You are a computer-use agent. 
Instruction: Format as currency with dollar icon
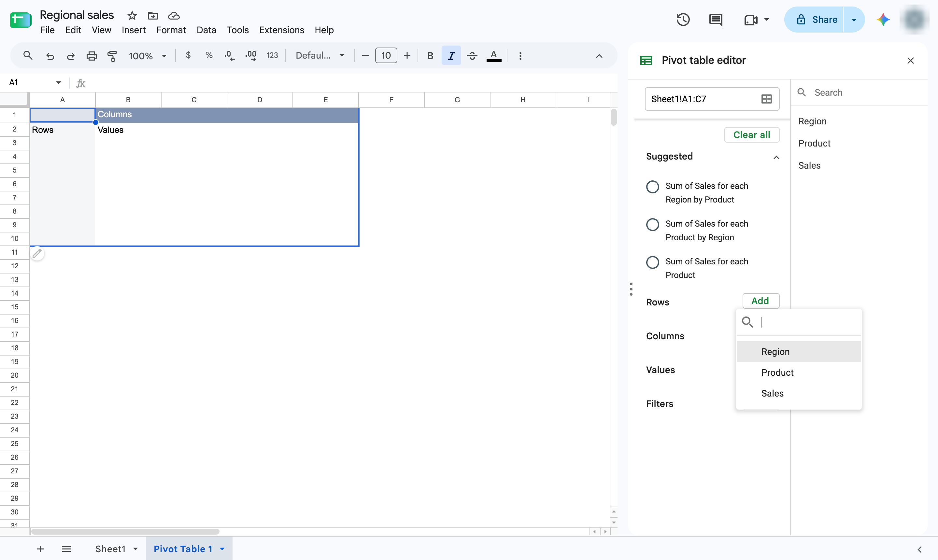(x=188, y=55)
